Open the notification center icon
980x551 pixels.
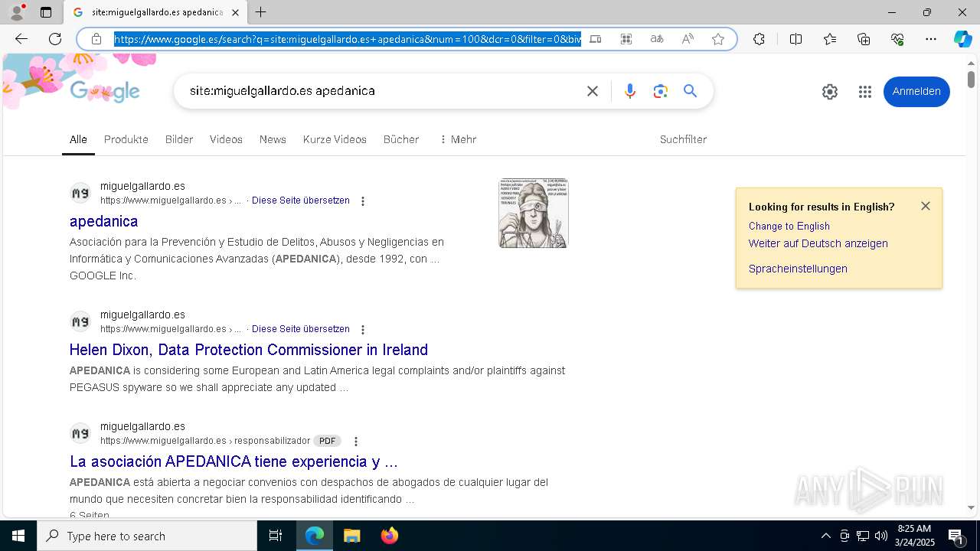point(956,536)
